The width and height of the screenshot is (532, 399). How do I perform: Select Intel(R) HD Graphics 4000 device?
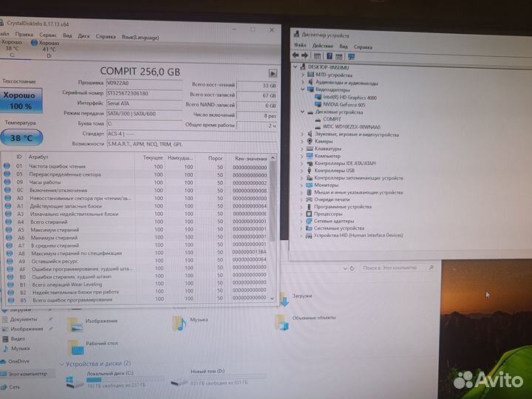click(346, 98)
